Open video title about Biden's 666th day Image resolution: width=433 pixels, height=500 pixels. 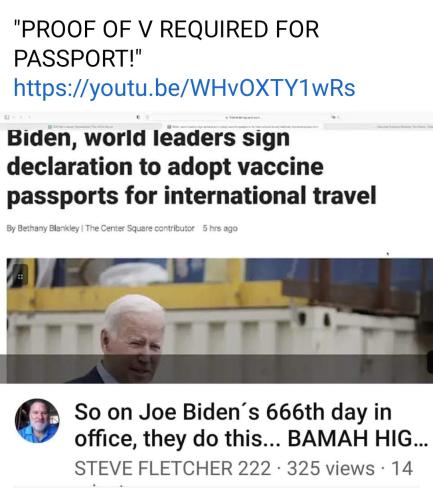[251, 425]
